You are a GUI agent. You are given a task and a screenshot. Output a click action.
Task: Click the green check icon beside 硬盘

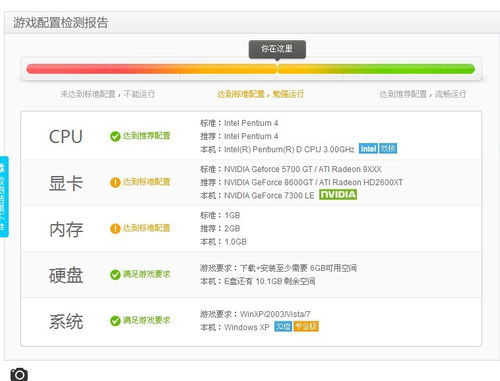coord(115,275)
